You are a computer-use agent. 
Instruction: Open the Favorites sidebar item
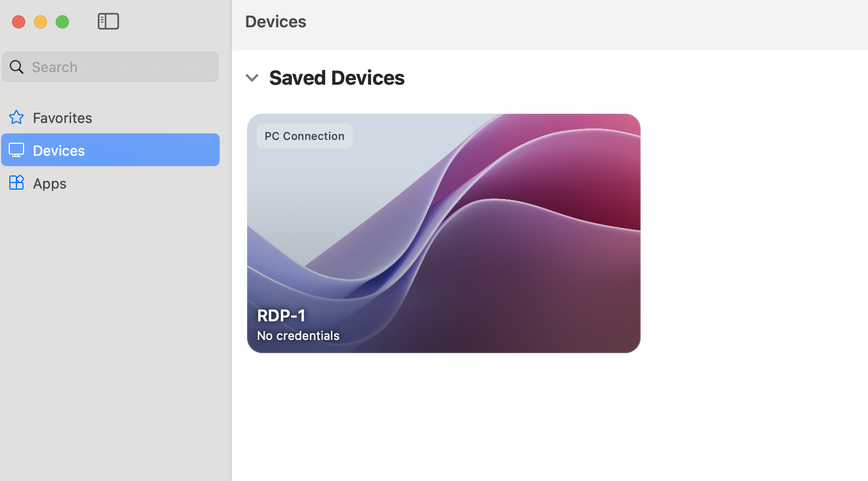(x=62, y=118)
